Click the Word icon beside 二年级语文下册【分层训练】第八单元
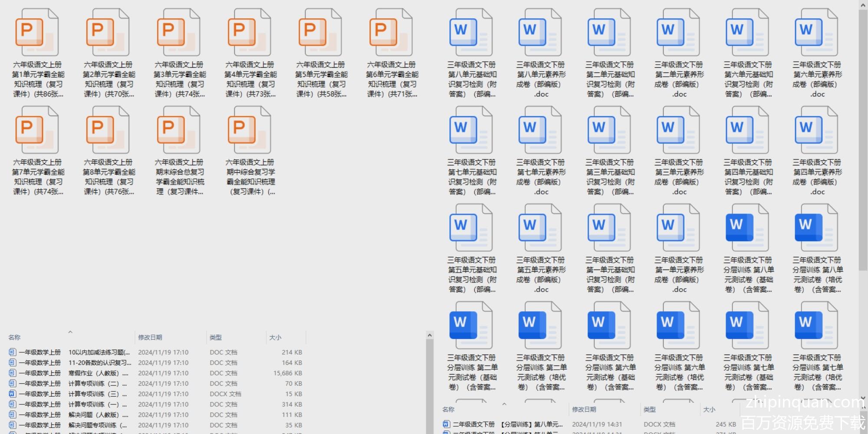This screenshot has width=868, height=434. [x=446, y=424]
